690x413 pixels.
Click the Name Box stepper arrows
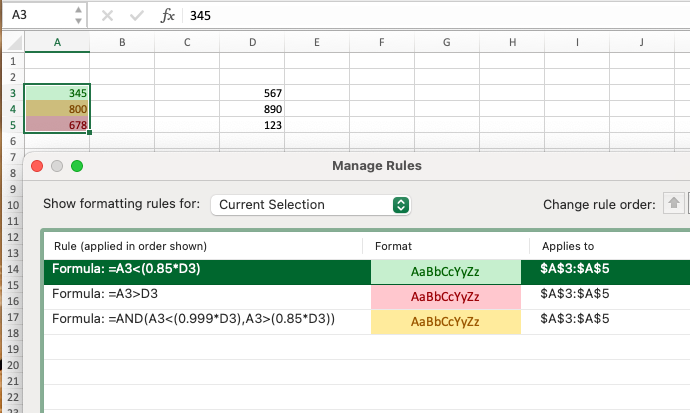78,15
